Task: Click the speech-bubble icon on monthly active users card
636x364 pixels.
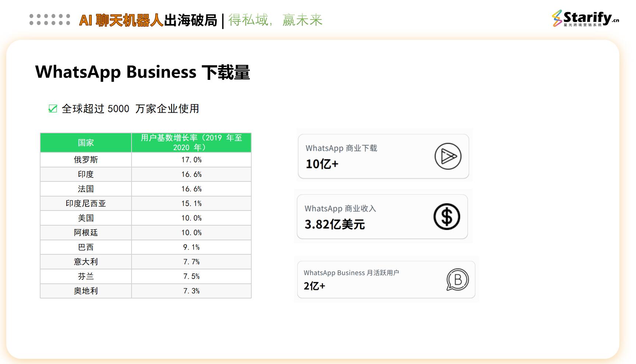Action: click(457, 280)
